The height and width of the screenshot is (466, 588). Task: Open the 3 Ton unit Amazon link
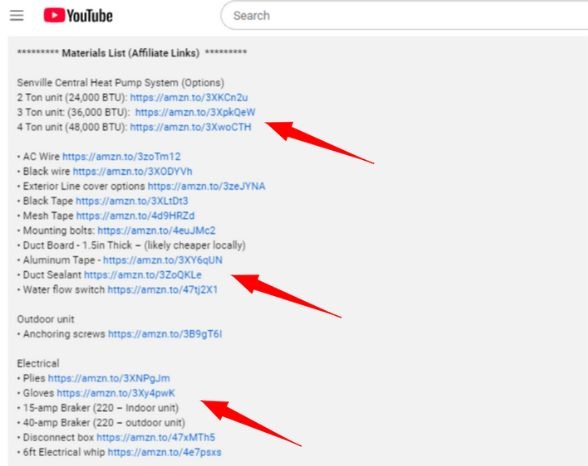[195, 112]
